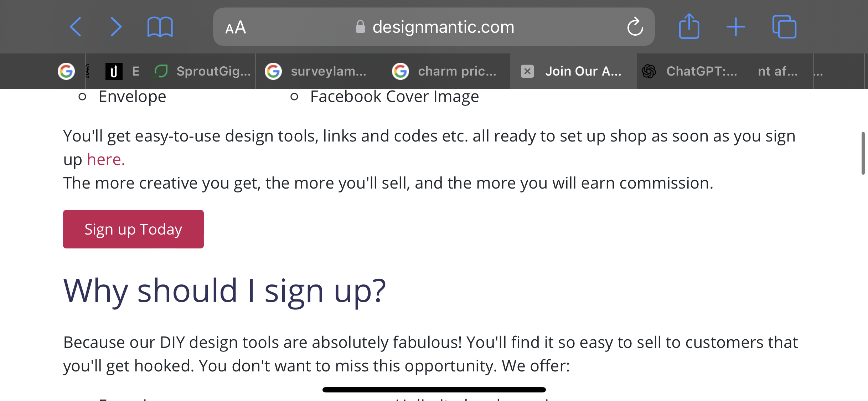
Task: Reload the page with the refresh icon
Action: [635, 27]
